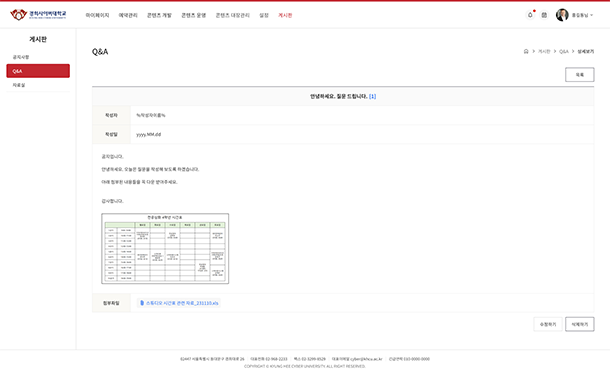Open 게시판 in the top navigation
The height and width of the screenshot is (390, 610).
(x=285, y=15)
